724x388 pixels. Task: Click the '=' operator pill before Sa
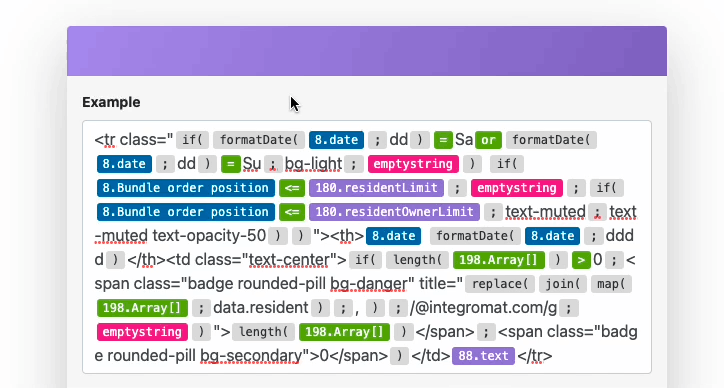(443, 140)
